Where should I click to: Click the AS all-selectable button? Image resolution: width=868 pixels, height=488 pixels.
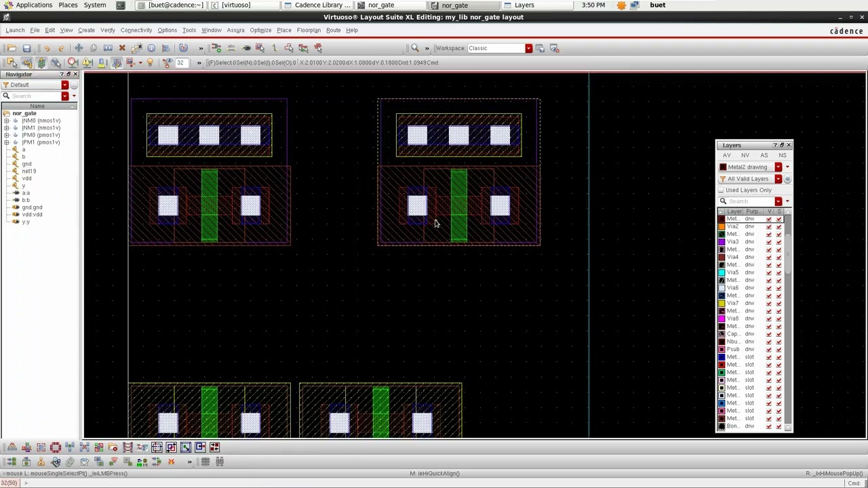764,156
